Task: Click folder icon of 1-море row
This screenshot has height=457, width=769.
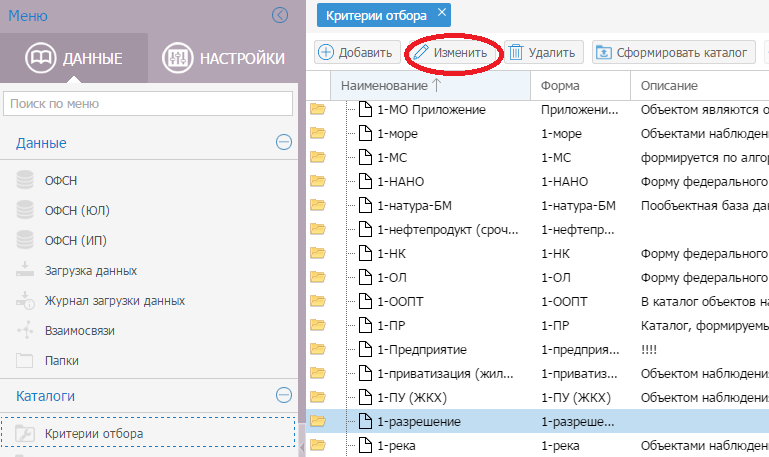Action: click(318, 133)
